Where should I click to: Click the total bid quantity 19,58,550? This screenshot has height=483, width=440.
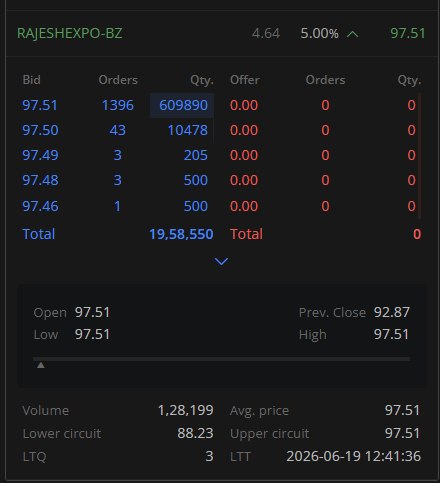click(x=181, y=234)
